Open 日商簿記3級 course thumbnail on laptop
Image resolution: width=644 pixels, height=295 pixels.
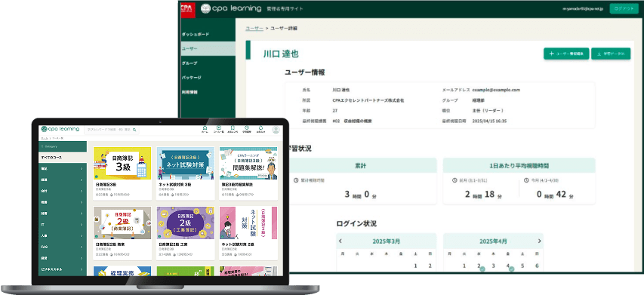[122, 163]
